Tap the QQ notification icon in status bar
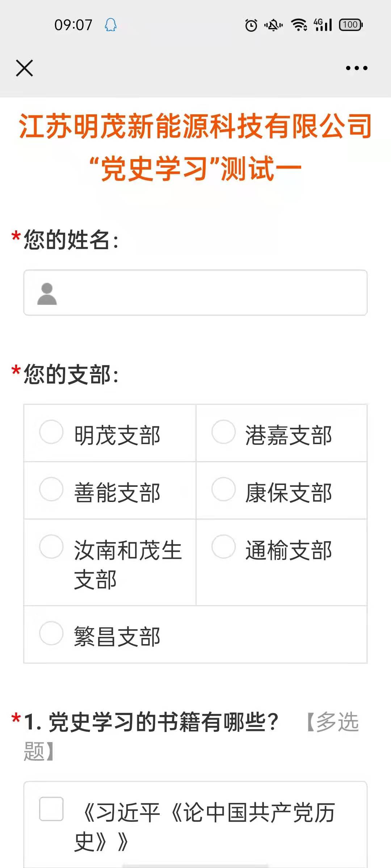 click(x=111, y=25)
